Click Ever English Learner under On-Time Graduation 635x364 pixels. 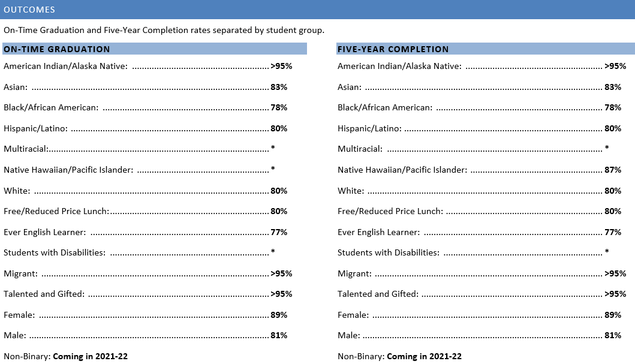pos(44,232)
